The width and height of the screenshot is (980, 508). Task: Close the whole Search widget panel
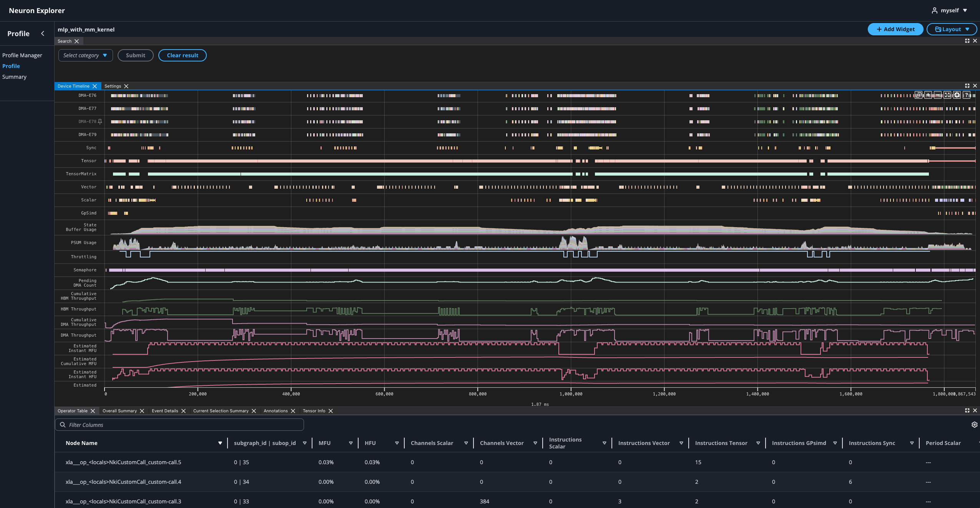click(x=975, y=41)
